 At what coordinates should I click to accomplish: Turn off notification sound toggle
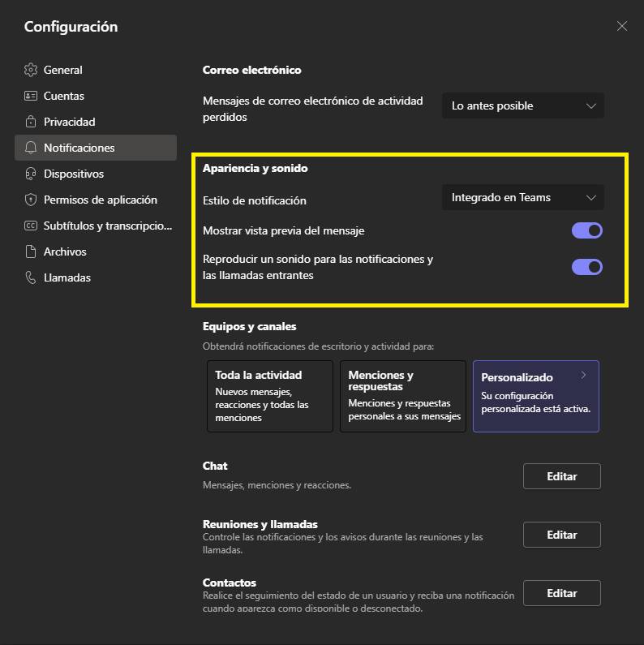tap(587, 267)
